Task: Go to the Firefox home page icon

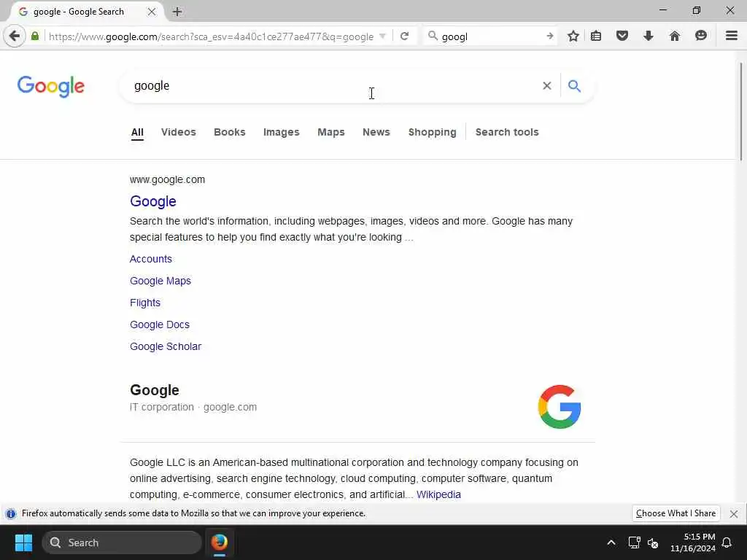Action: pyautogui.click(x=675, y=36)
